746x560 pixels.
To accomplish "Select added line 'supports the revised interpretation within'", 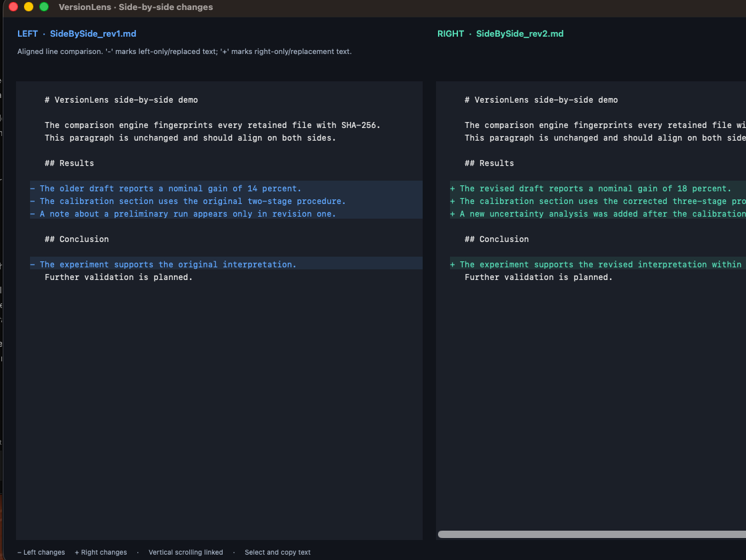I will pos(597,265).
